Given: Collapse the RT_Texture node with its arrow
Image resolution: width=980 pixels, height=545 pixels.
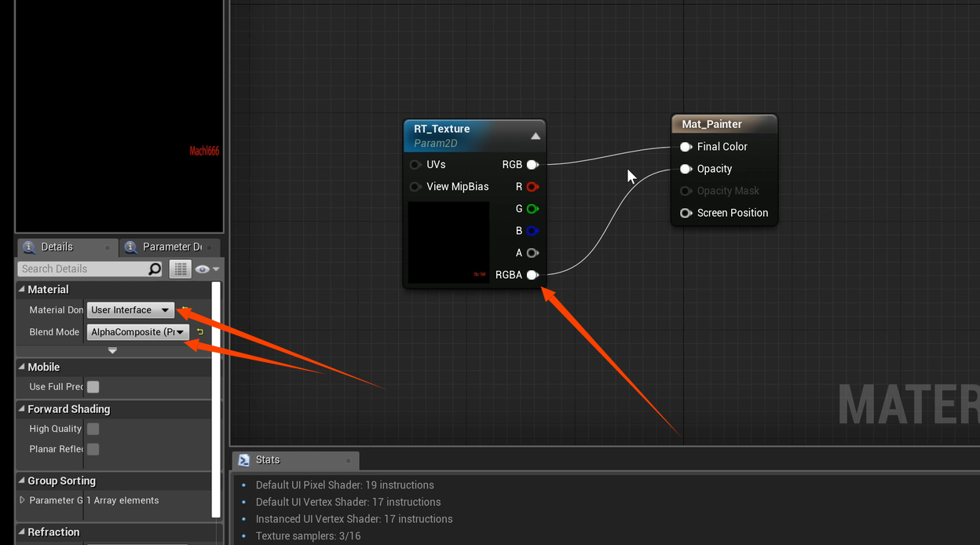Looking at the screenshot, I should point(536,135).
